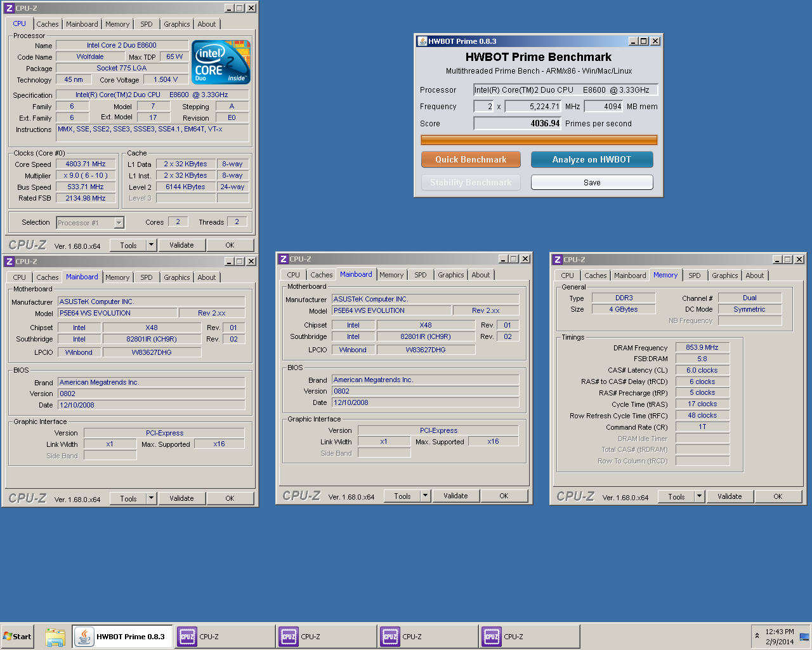
Task: Click the DRAM Frequency value 853.9 MHz
Action: coord(702,347)
